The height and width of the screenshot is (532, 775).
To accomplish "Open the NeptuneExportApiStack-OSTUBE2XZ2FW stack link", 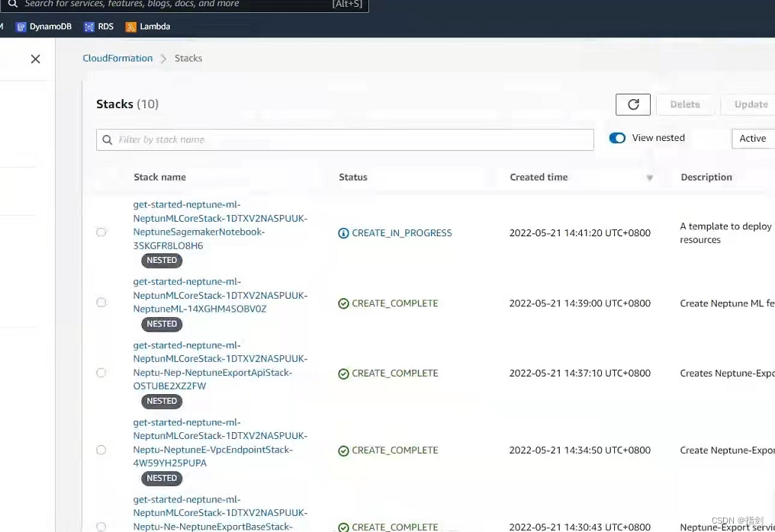I will pyautogui.click(x=220, y=366).
